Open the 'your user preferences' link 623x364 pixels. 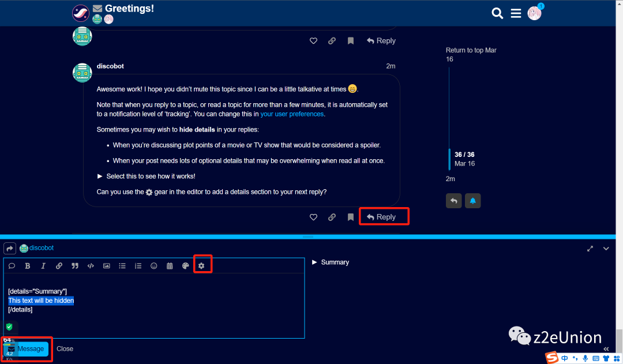[x=292, y=114]
